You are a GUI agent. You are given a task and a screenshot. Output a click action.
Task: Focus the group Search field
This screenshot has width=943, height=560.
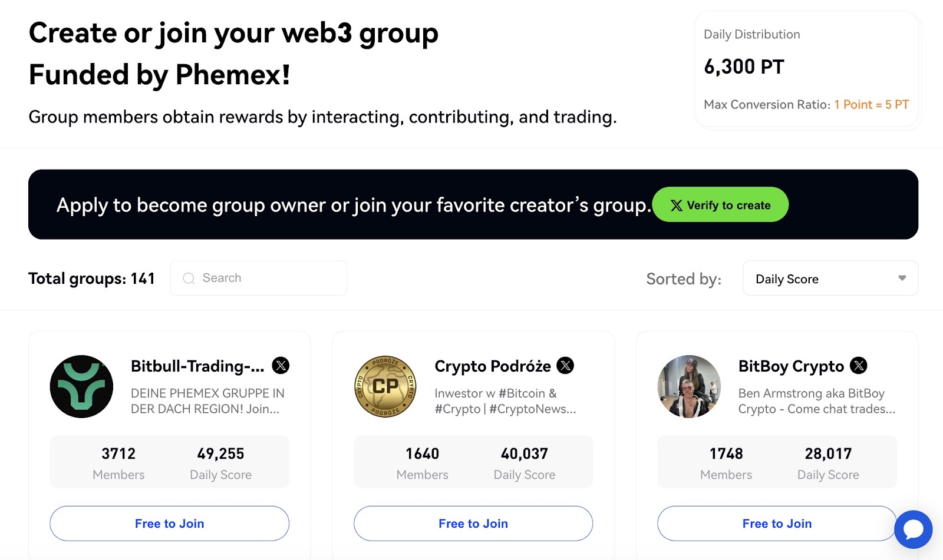pyautogui.click(x=259, y=278)
